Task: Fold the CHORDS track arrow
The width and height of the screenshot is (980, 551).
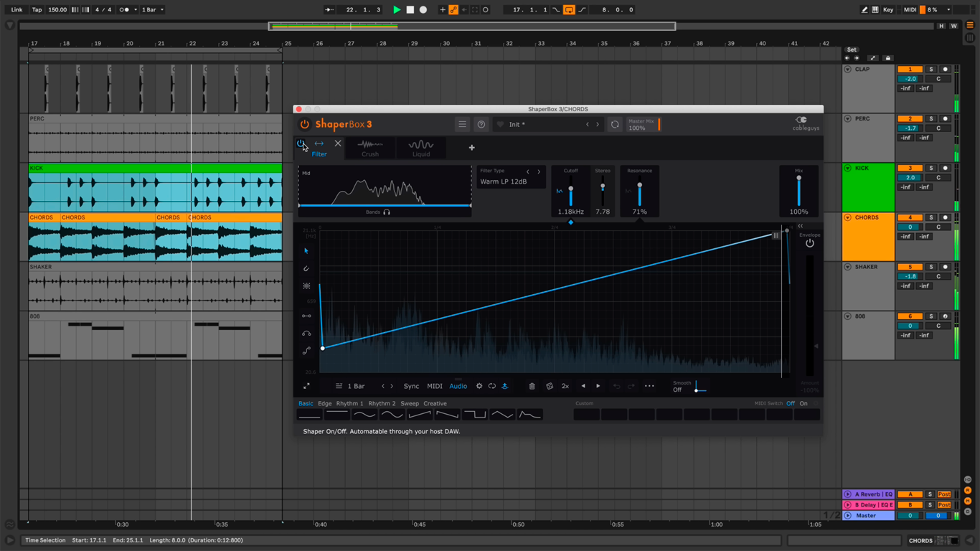Action: pos(848,217)
